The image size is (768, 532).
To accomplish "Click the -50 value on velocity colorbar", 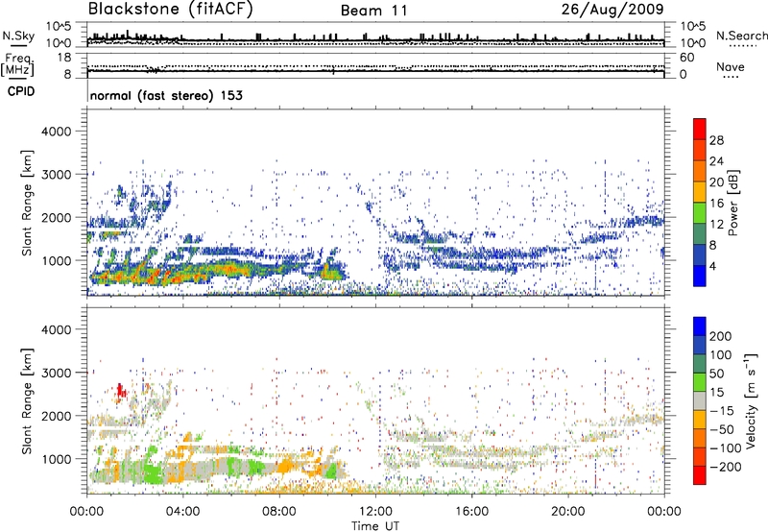I will click(x=722, y=429).
